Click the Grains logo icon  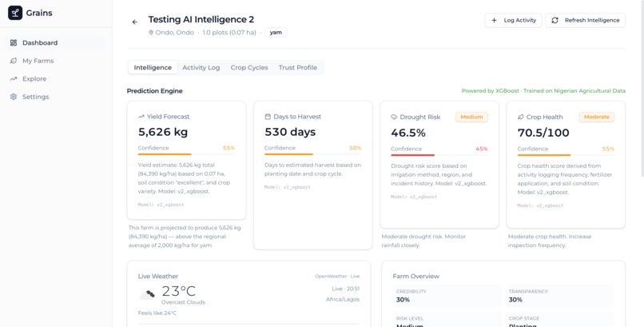(15, 13)
